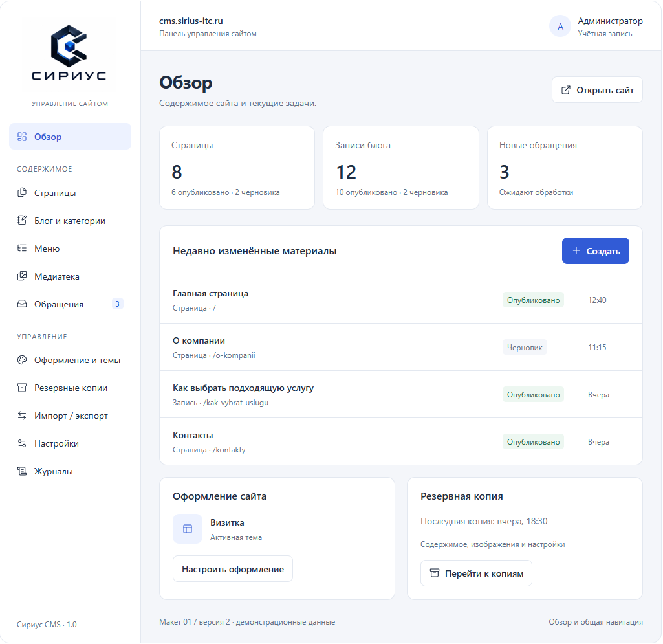Go to Импорт / экспорт
Image resolution: width=663 pixels, height=644 pixels.
(x=71, y=416)
